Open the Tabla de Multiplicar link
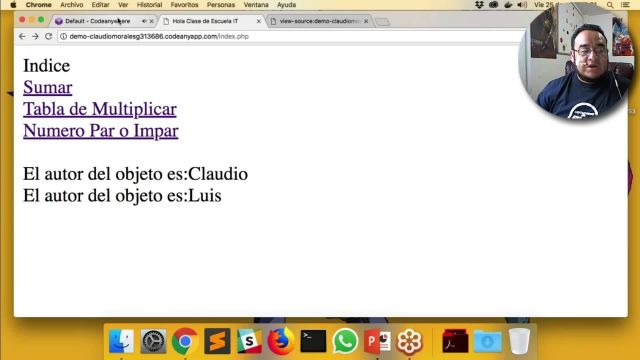The image size is (640, 360). 100,109
